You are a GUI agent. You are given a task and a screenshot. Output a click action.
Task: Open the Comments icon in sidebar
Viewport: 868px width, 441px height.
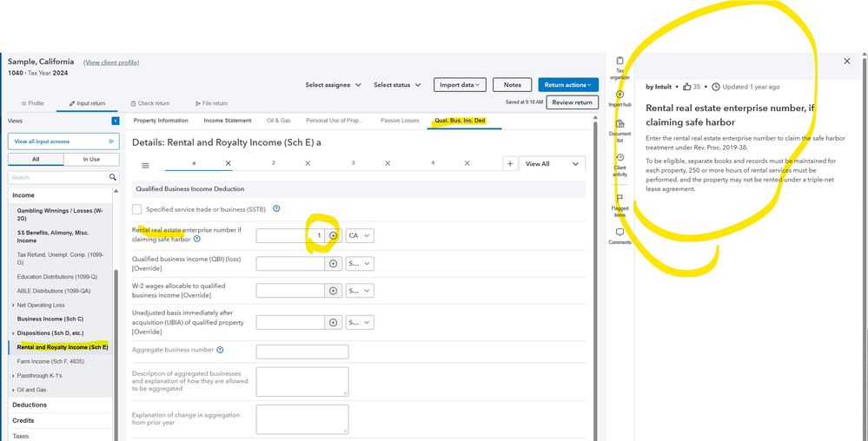point(620,233)
